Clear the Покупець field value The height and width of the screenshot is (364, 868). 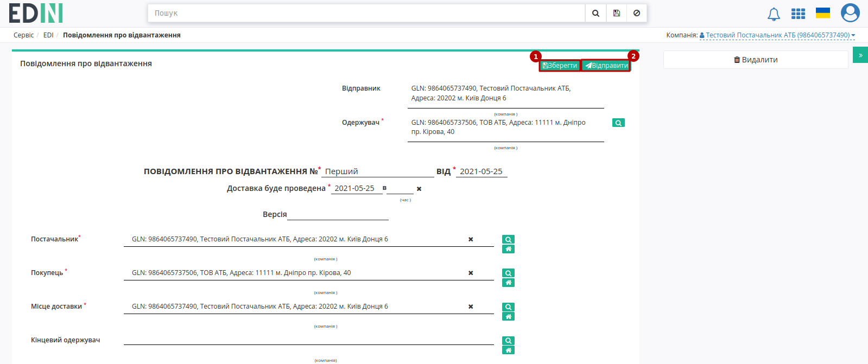point(471,273)
